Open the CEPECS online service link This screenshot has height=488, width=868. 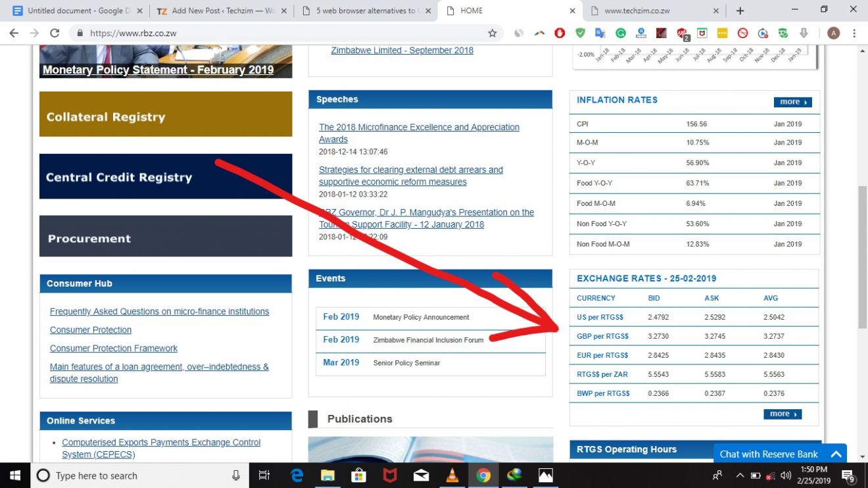[161, 449]
